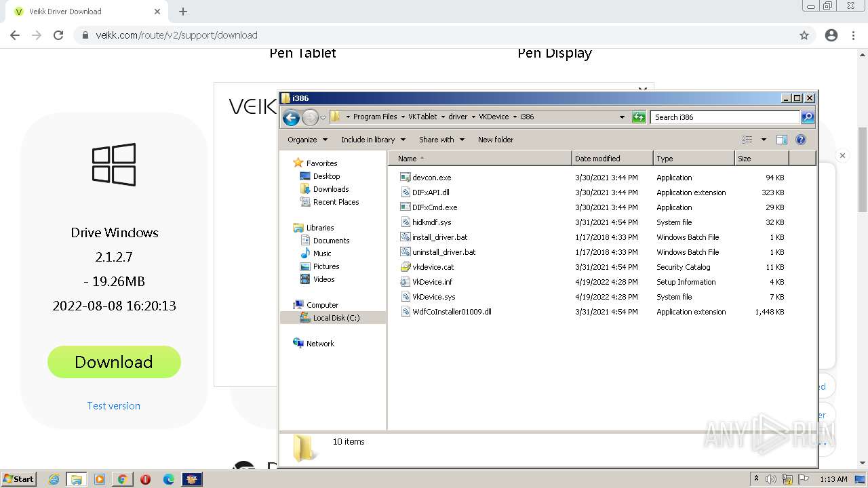The image size is (868, 488).
Task: Click the Start button
Action: pyautogui.click(x=18, y=479)
